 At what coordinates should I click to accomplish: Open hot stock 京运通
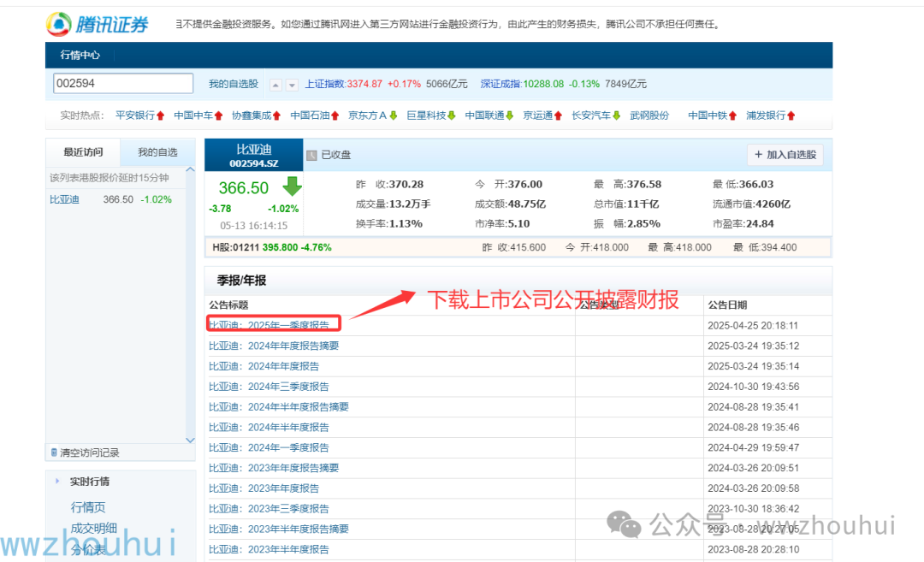tap(538, 115)
